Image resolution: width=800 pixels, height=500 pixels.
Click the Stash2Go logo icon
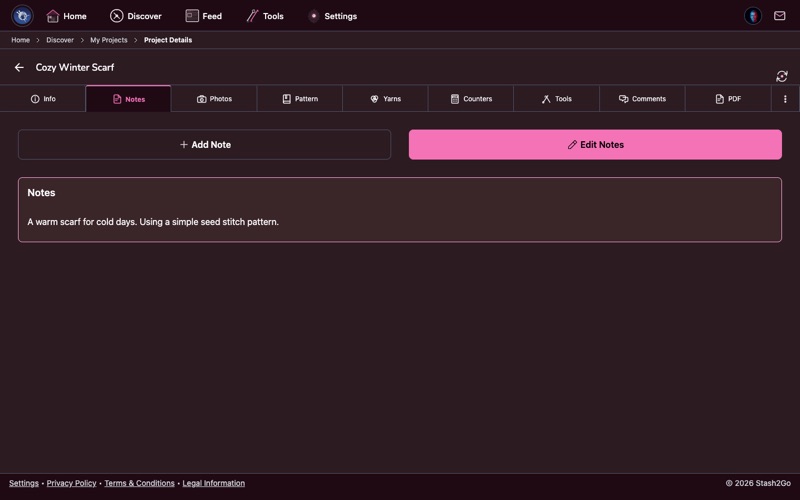coord(22,16)
